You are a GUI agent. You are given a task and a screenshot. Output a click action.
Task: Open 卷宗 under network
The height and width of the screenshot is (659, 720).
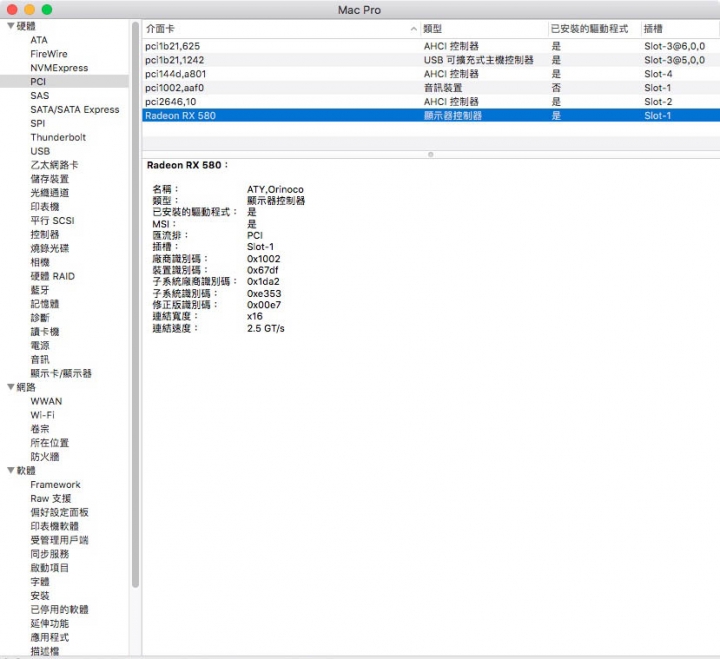click(x=40, y=429)
